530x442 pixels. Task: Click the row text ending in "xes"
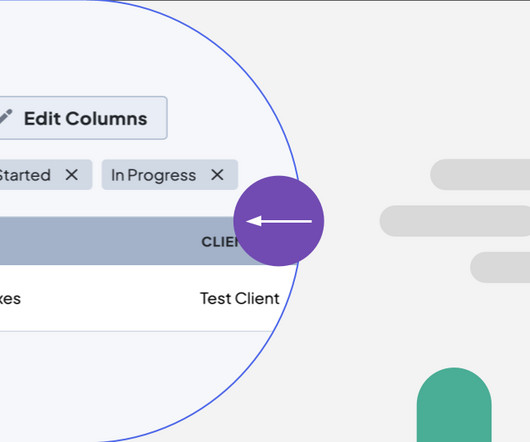pos(10,299)
